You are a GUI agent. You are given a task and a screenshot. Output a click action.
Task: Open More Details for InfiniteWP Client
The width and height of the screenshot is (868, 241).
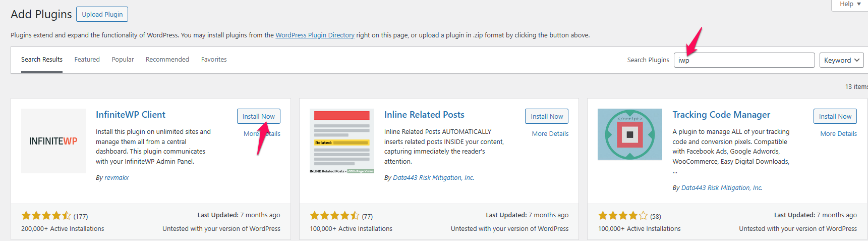[262, 133]
